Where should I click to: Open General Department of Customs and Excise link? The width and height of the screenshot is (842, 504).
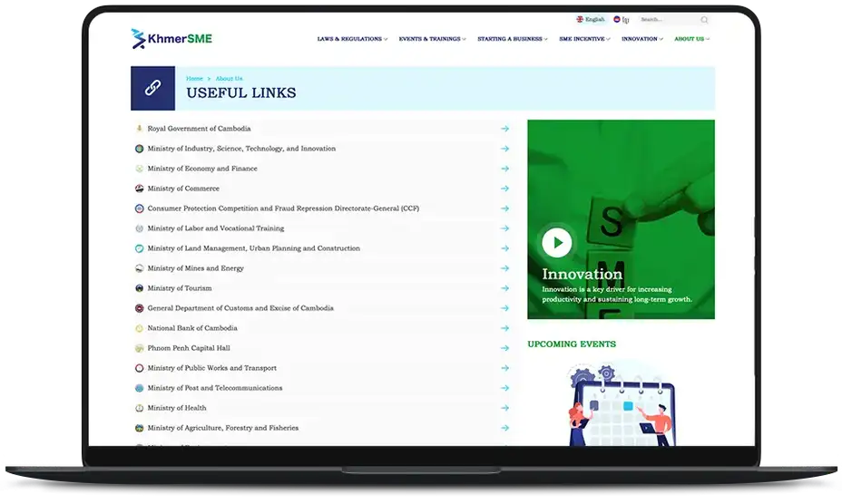click(240, 308)
